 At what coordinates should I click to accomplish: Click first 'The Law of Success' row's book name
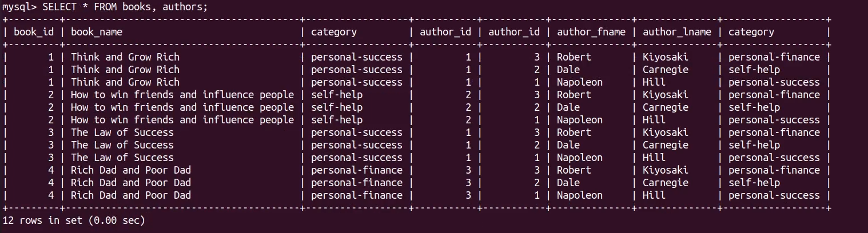122,132
